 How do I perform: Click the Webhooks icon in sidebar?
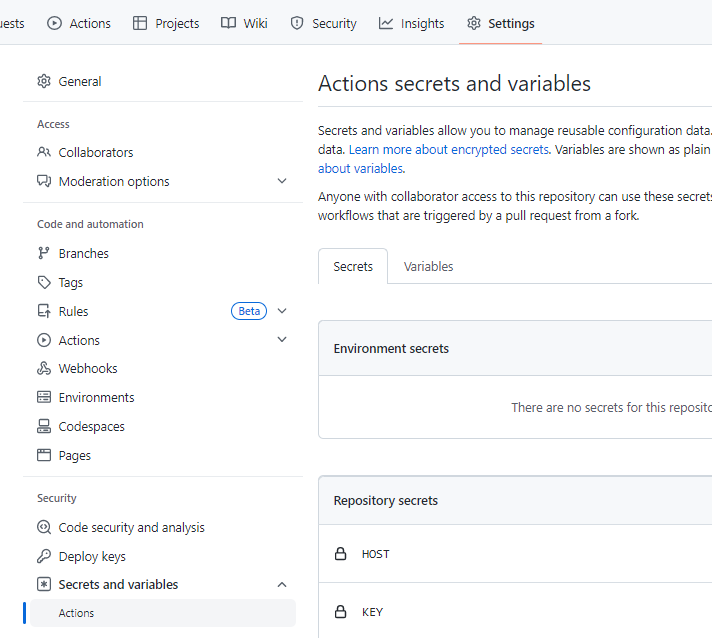[x=44, y=369]
